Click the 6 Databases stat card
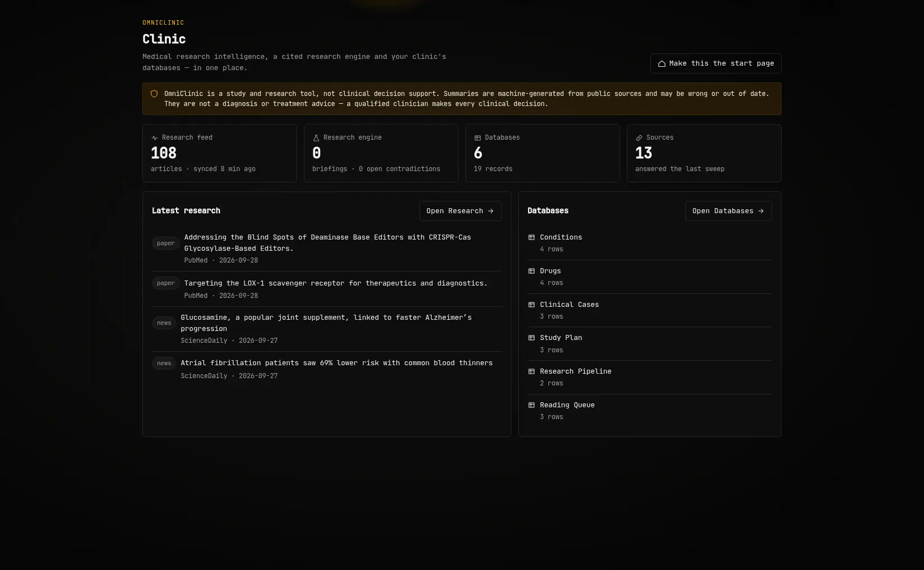Viewport: 924px width, 570px height. (x=543, y=153)
